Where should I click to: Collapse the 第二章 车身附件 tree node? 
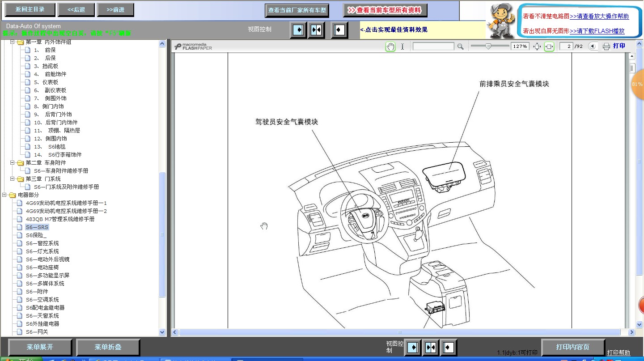13,163
